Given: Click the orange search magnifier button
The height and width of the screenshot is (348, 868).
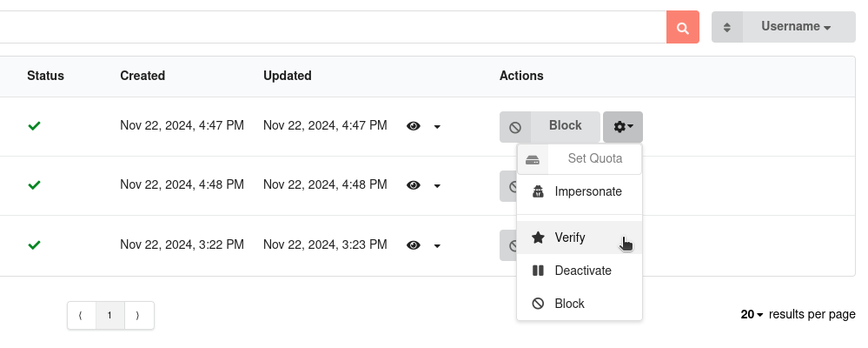Looking at the screenshot, I should 683,27.
